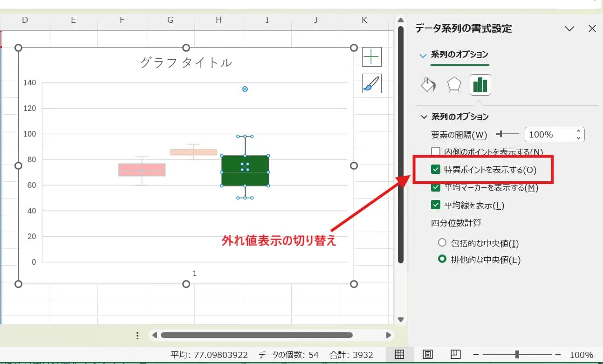Open the Chart Styles brush icon
Viewport: 603px width, 364px height.
(371, 84)
